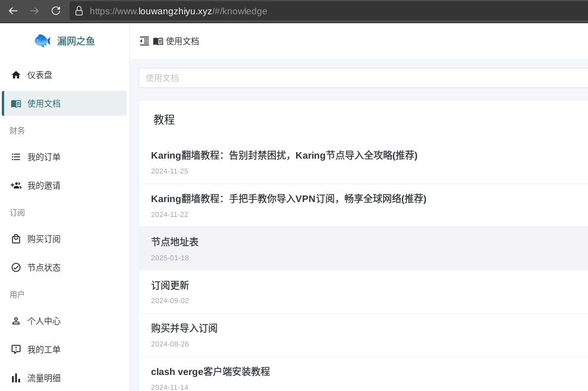Open Karing tutorial dated 2024-11-25
The height and width of the screenshot is (391, 588).
[284, 155]
